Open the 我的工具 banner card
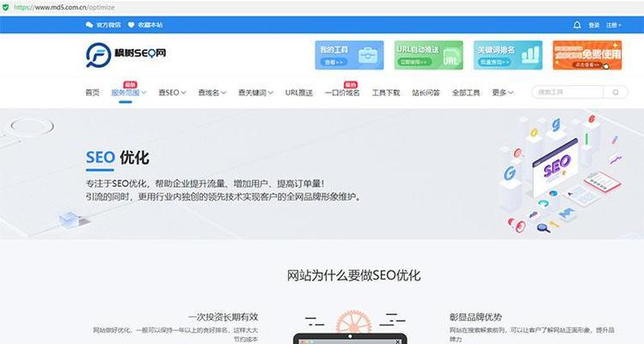 (x=349, y=55)
